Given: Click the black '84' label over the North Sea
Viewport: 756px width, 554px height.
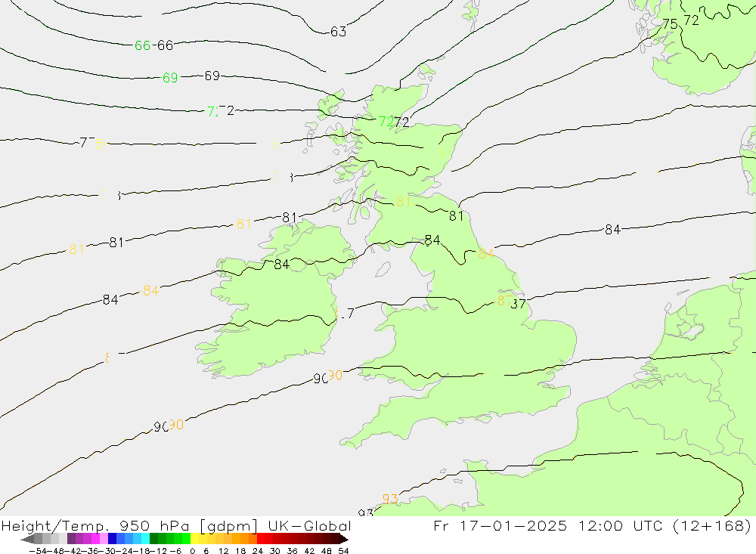Looking at the screenshot, I should pos(612,230).
